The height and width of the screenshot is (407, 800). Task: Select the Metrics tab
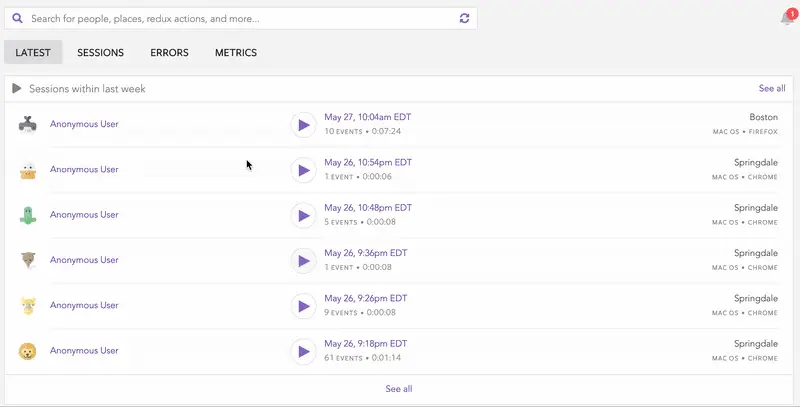[x=235, y=53]
